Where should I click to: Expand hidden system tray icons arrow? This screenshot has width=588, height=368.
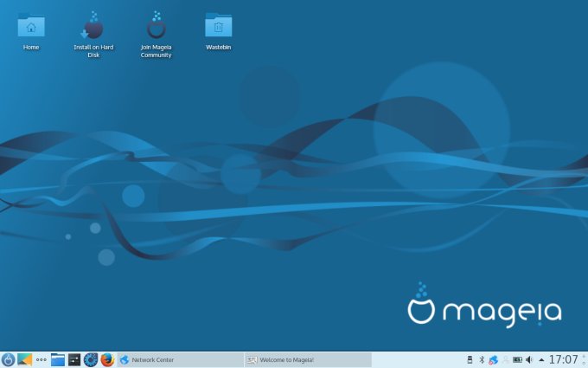tap(541, 359)
